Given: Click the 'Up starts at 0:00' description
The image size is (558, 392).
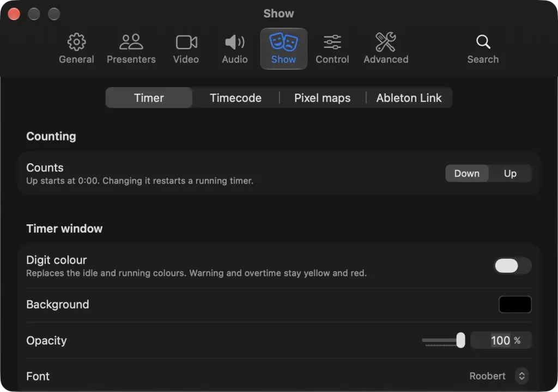Looking at the screenshot, I should [140, 181].
